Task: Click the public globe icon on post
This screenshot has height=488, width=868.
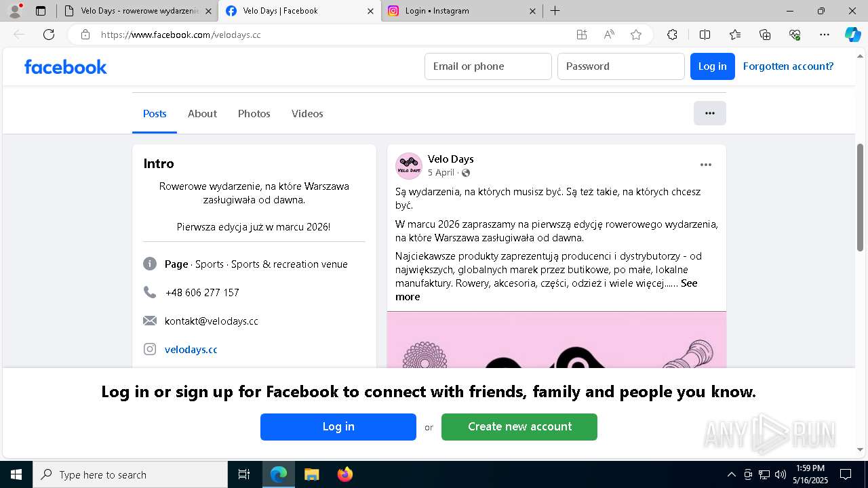Action: (x=466, y=173)
